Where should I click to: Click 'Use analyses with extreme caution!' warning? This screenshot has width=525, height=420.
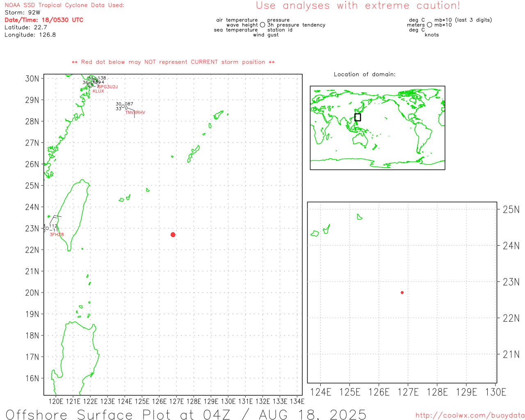[358, 5]
